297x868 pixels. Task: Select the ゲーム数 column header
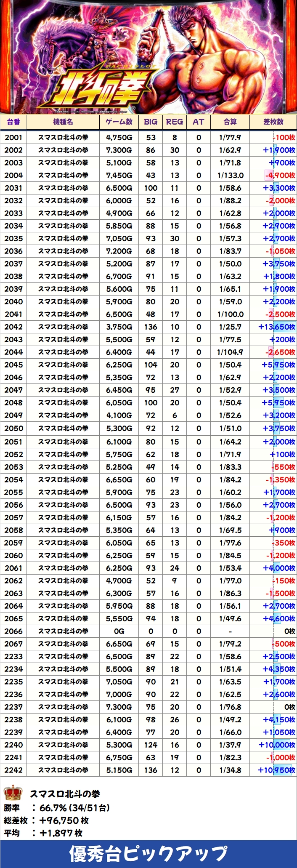click(119, 122)
